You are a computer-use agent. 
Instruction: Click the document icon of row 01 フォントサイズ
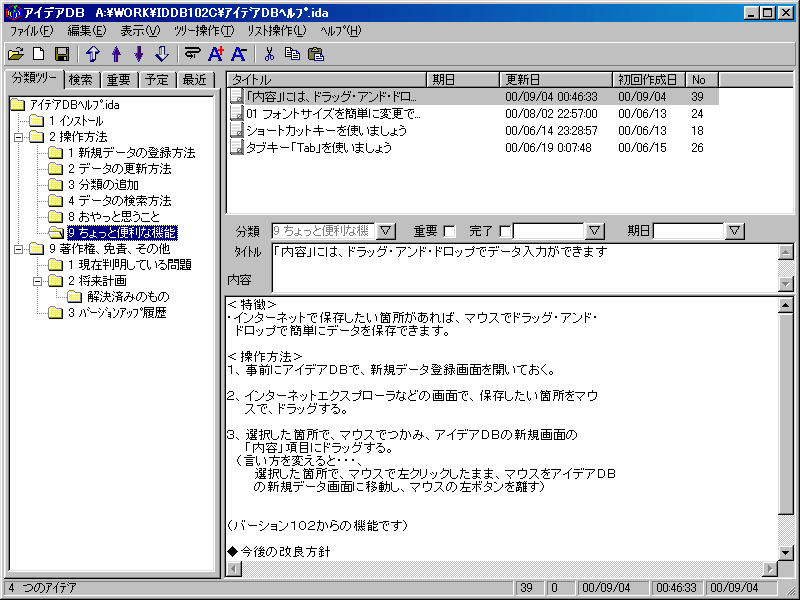[237, 113]
